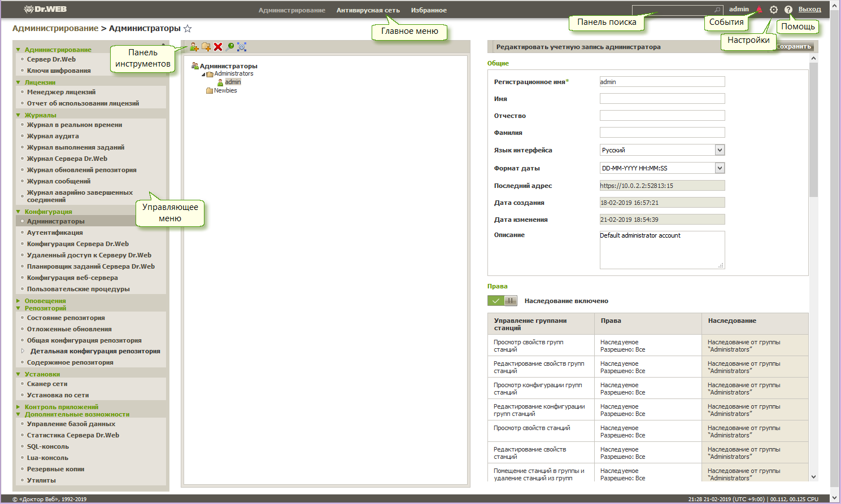
Task: Click the gear-with-arrows icon in the tree toolbar
Action: click(242, 47)
